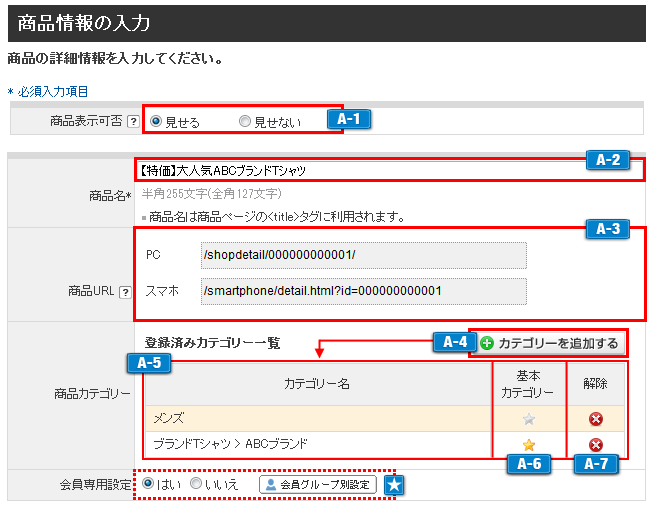
Task: Open 会員グループ別設定 button
Action: coord(318,485)
